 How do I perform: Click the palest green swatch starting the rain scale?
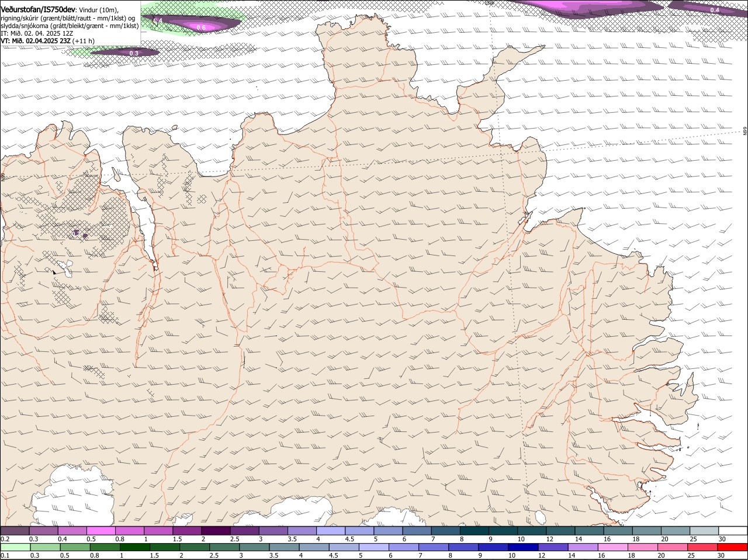click(x=15, y=548)
